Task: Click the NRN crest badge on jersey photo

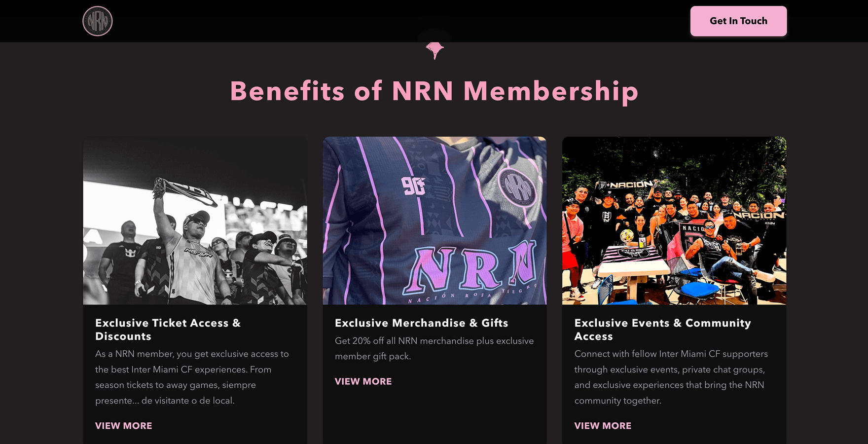Action: 517,187
